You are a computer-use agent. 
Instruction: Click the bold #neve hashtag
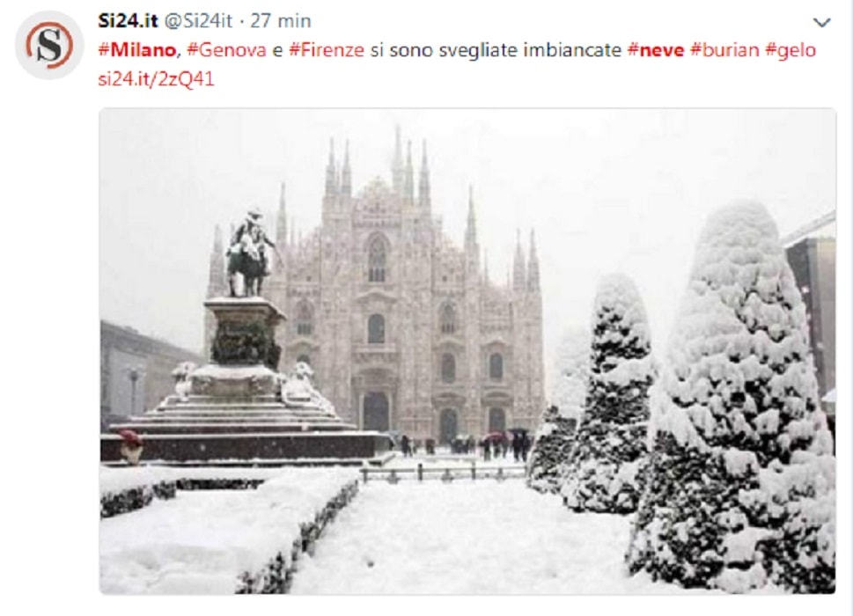(x=656, y=50)
